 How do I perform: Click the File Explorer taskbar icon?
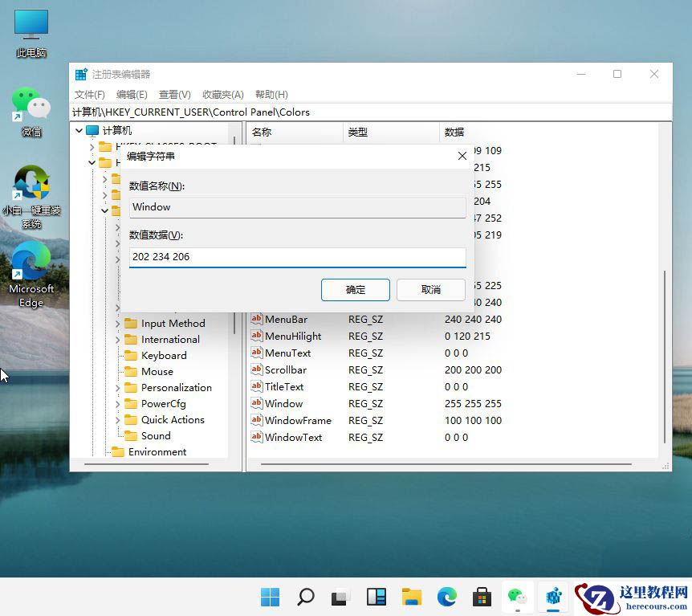pos(411,598)
